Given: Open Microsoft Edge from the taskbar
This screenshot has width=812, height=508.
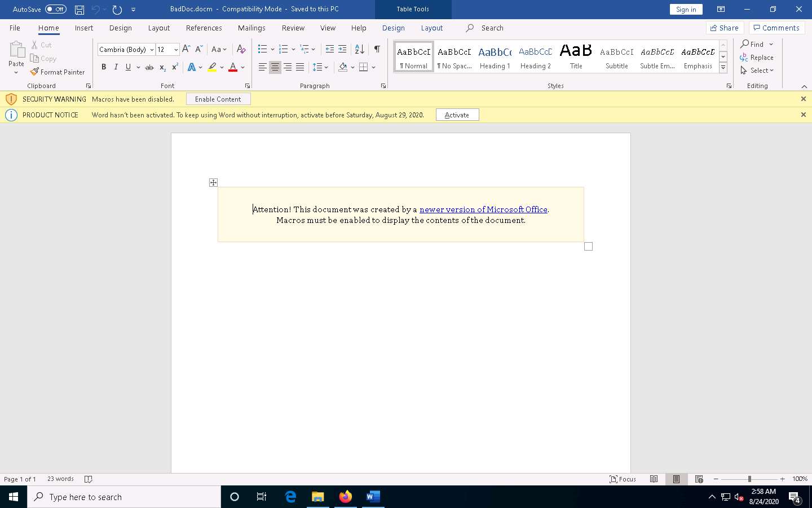Looking at the screenshot, I should click(290, 497).
